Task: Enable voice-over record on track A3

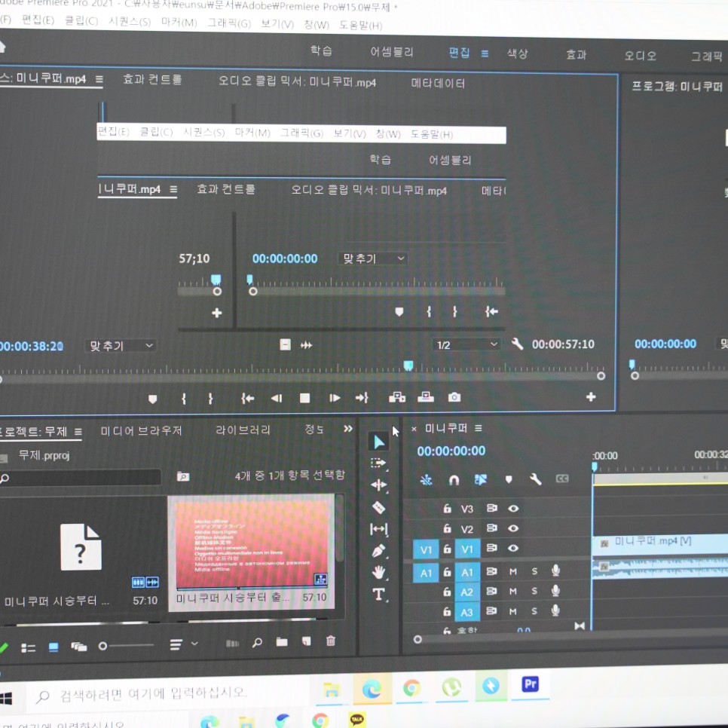Action: tap(555, 610)
